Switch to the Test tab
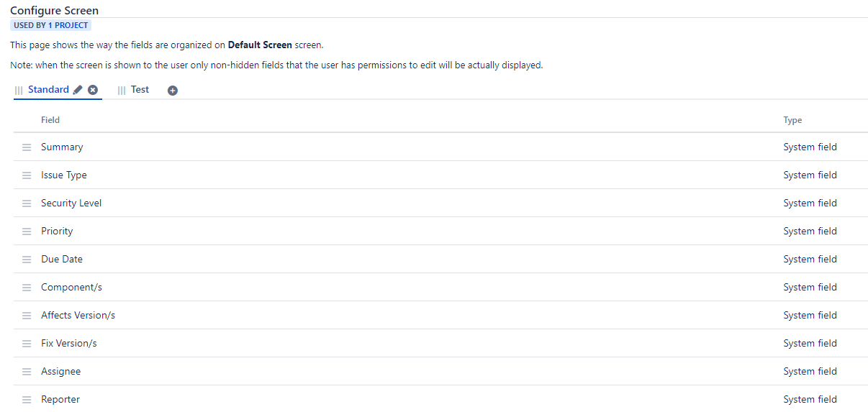 [140, 90]
